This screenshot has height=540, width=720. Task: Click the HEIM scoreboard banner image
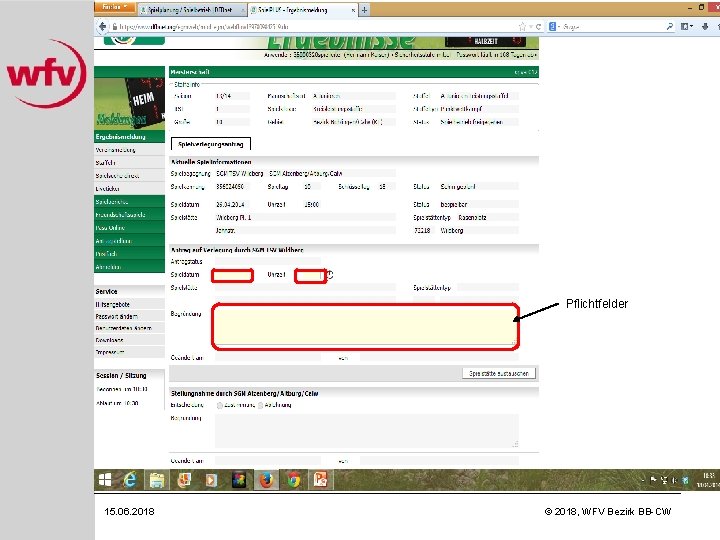(129, 103)
